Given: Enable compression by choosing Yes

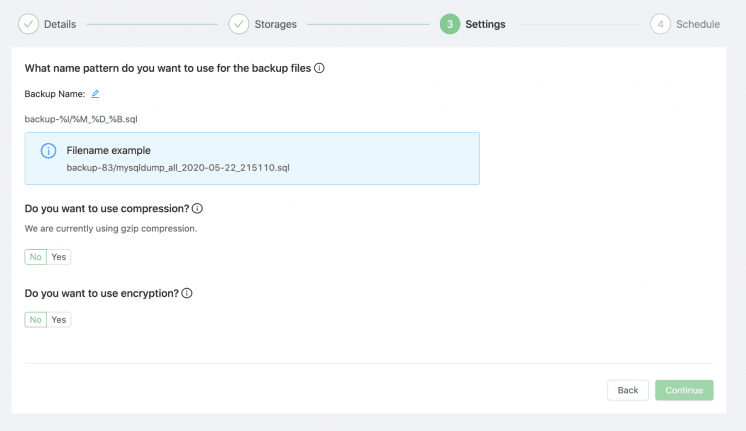Looking at the screenshot, I should click(x=59, y=256).
